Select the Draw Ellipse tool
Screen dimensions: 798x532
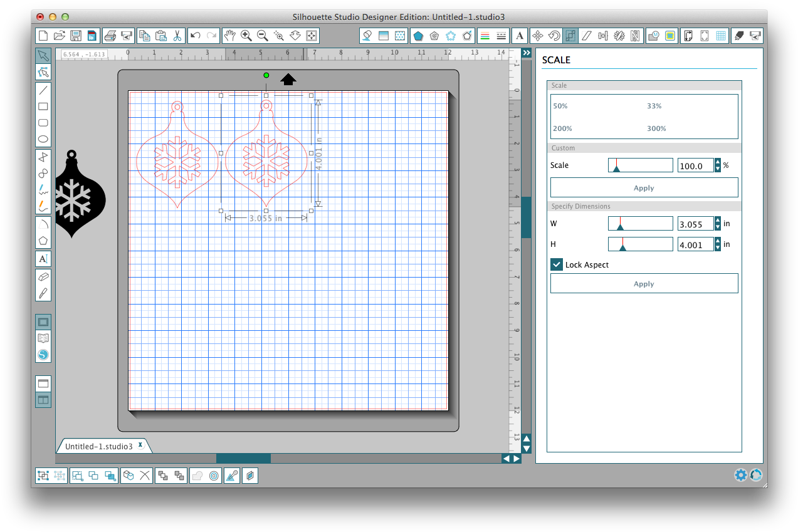click(43, 139)
